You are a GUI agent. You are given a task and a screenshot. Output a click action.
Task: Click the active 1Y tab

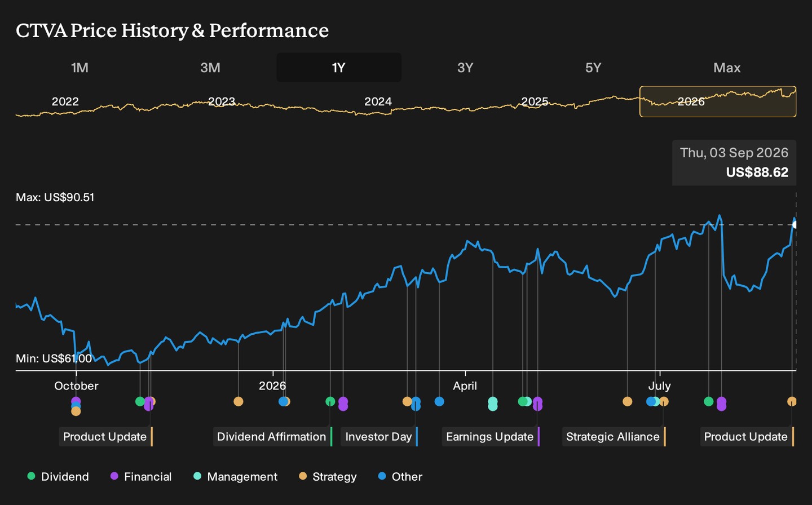pyautogui.click(x=339, y=68)
